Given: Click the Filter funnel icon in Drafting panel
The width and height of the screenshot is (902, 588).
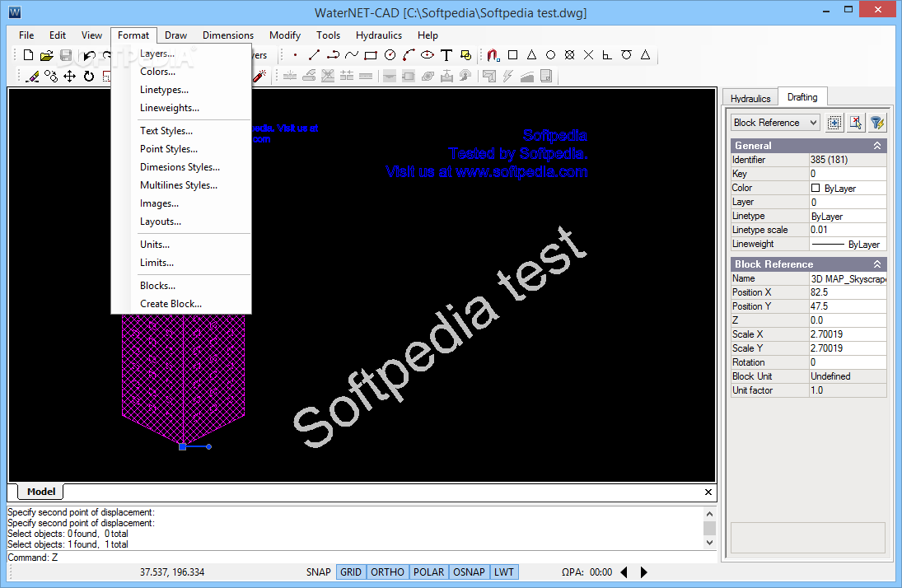Looking at the screenshot, I should point(876,123).
